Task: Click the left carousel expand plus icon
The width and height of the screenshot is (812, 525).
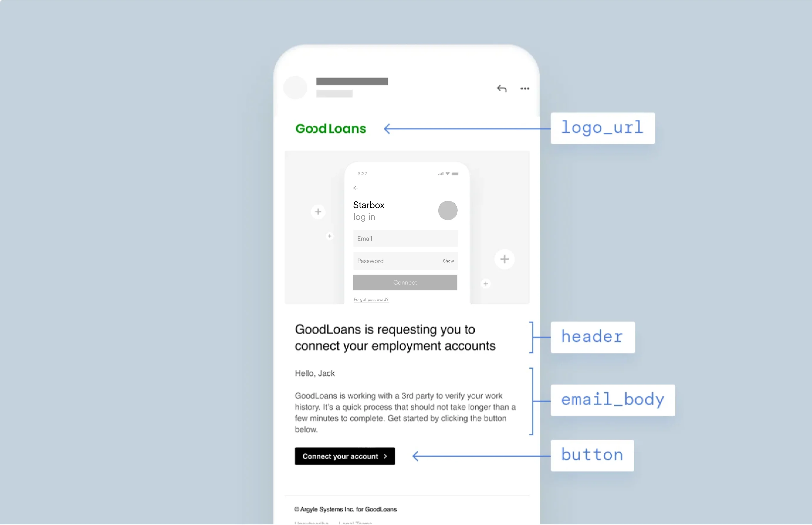Action: coord(318,212)
